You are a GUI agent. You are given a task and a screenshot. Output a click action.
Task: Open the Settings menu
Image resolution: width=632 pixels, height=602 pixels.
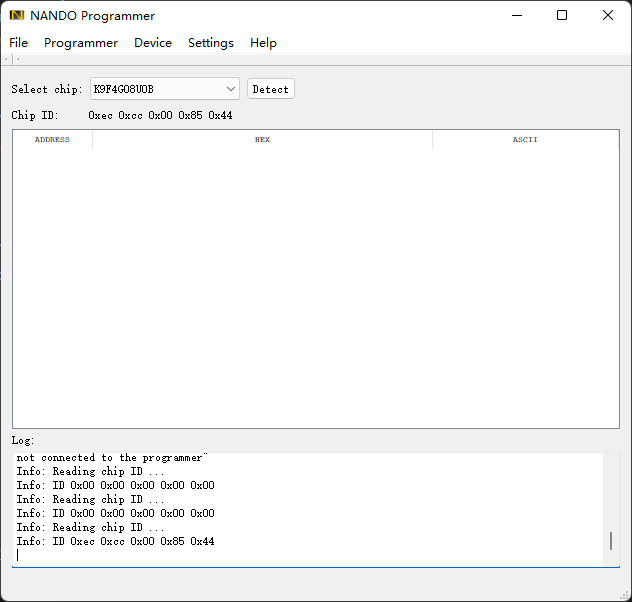point(211,43)
